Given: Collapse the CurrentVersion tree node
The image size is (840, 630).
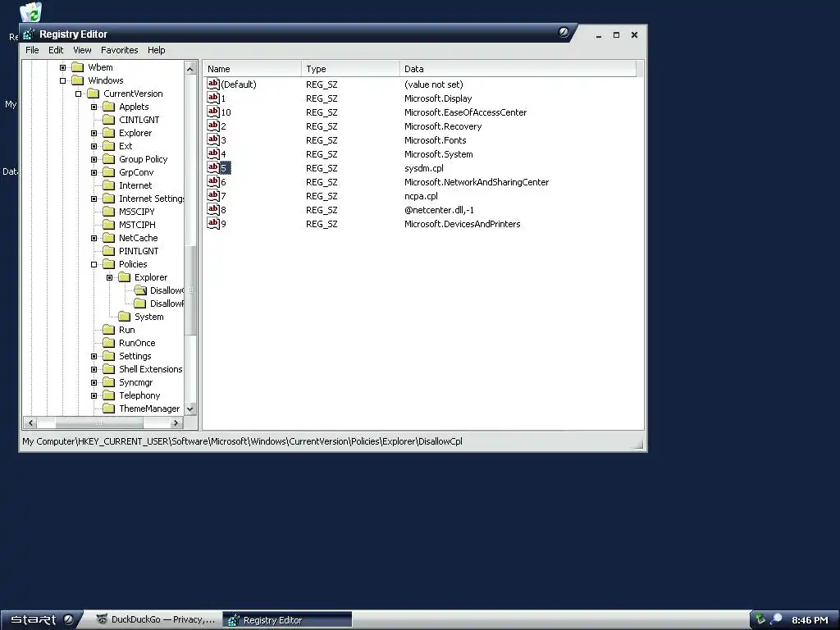Looking at the screenshot, I should click(78, 94).
